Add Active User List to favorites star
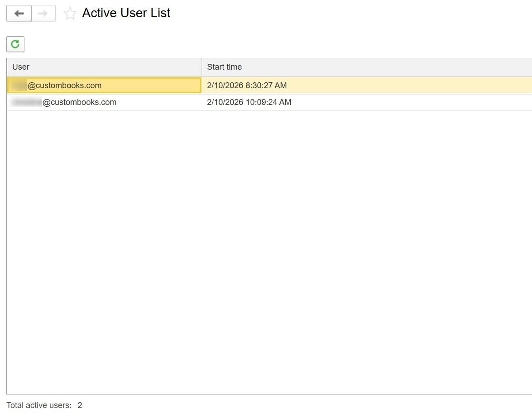532x418 pixels. 70,14
